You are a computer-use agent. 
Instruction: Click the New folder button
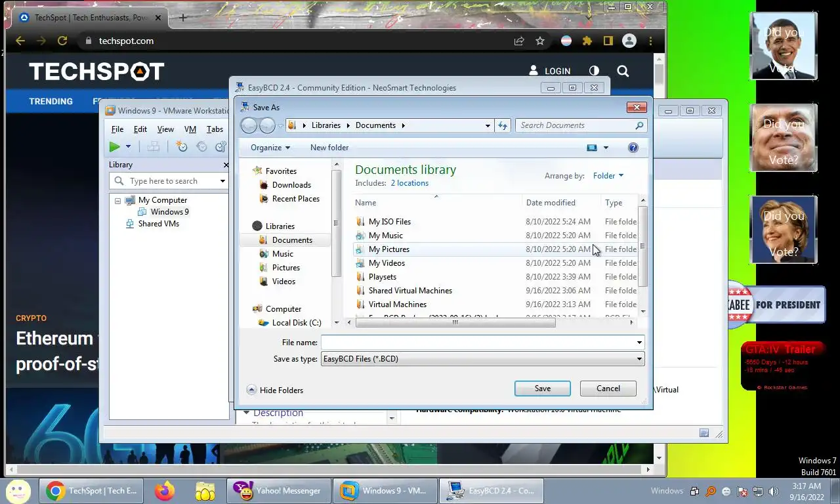329,148
